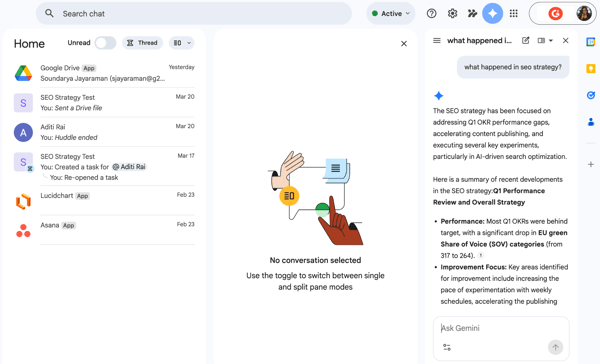This screenshot has width=600, height=364.
Task: Click 'what happened in seo strategy?' bubble
Action: [513, 67]
